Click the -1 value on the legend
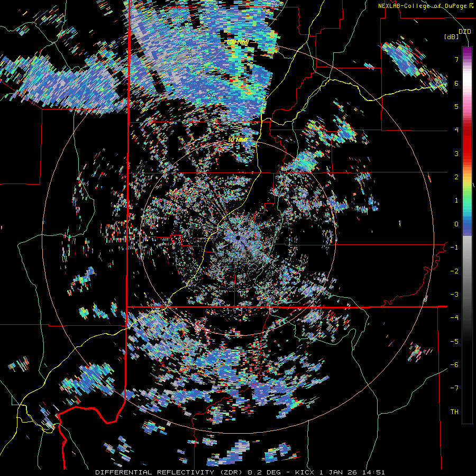476x476 pixels. click(x=454, y=248)
